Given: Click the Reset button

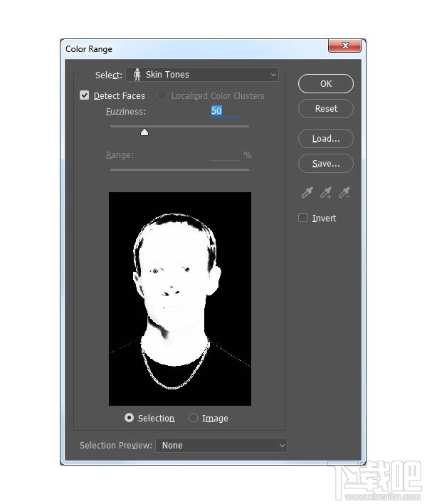Looking at the screenshot, I should click(x=326, y=109).
